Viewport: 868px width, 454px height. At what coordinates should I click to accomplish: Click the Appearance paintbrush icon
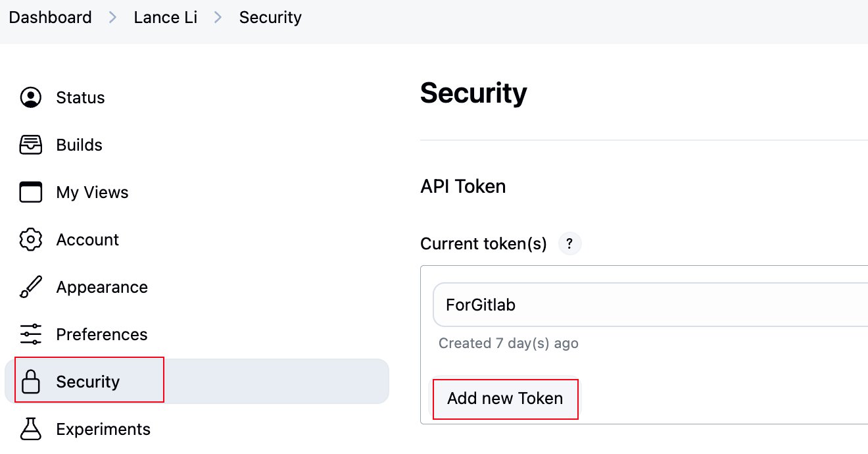click(30, 287)
